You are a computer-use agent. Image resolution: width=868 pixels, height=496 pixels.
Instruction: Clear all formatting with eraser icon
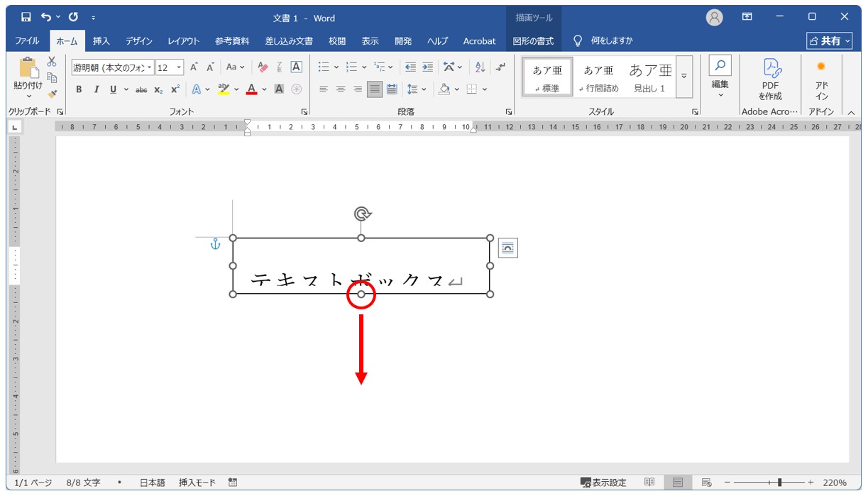[x=263, y=67]
